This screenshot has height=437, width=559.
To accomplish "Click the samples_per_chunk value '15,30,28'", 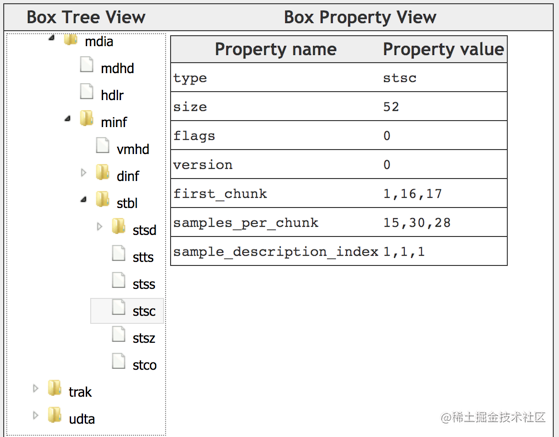I will pos(417,223).
